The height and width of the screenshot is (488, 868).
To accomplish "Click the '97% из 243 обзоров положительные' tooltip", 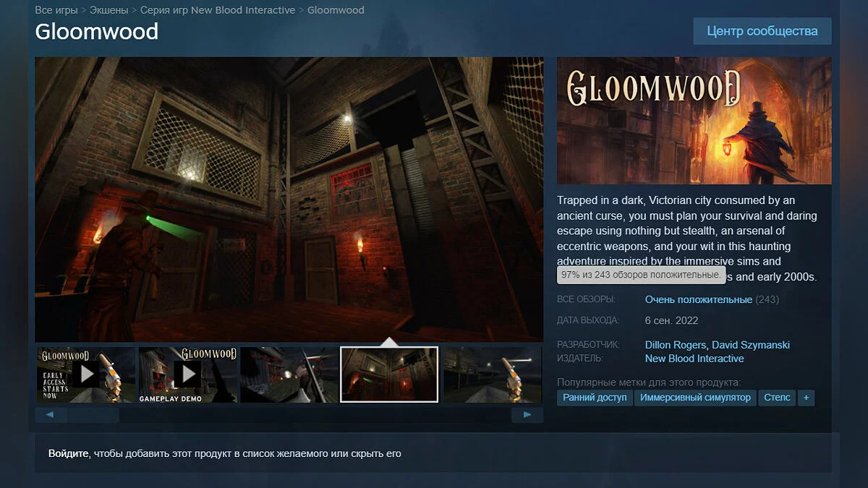I will (641, 275).
